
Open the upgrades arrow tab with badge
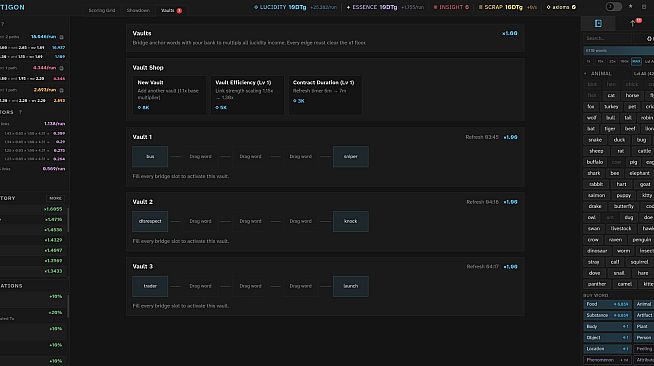634,23
